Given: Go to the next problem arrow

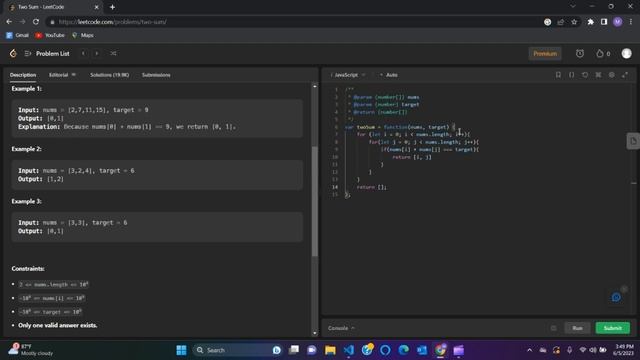Looking at the screenshot, I should (97, 53).
